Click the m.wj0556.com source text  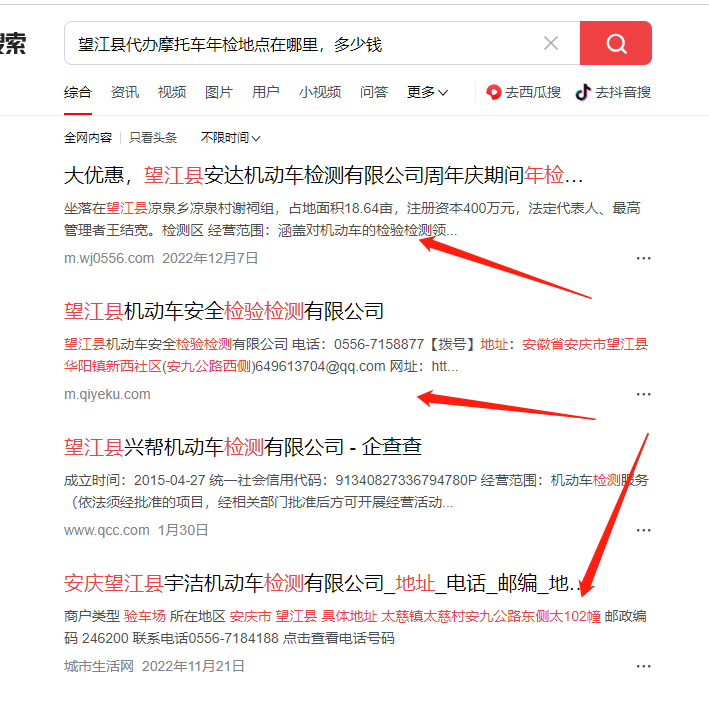[x=109, y=258]
